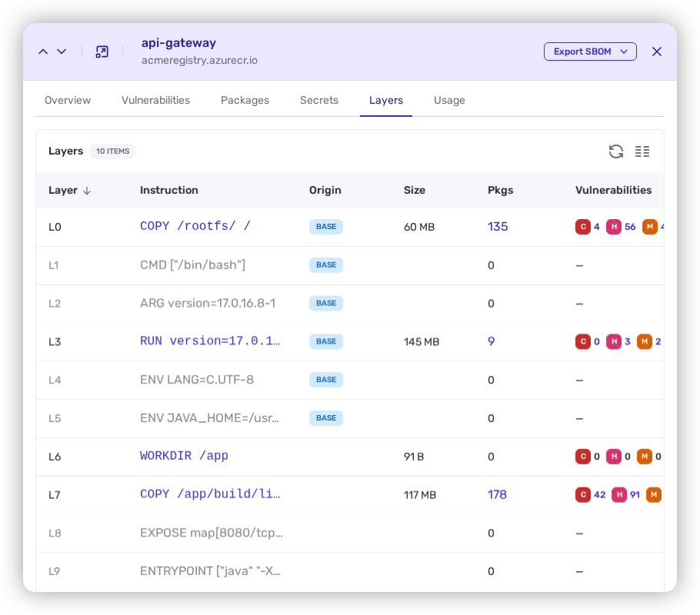Open 9 packages link for L3
Viewport: 700px width, 615px height.
(491, 342)
